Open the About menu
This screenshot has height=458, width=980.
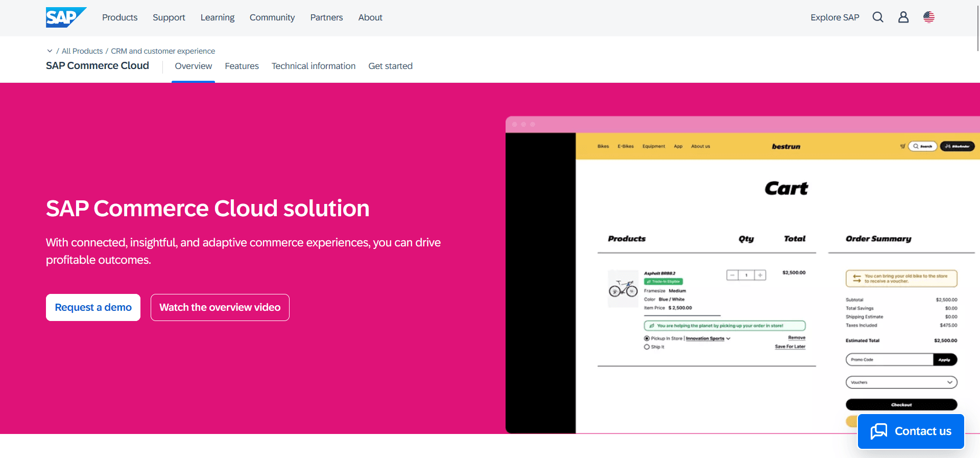coord(370,17)
